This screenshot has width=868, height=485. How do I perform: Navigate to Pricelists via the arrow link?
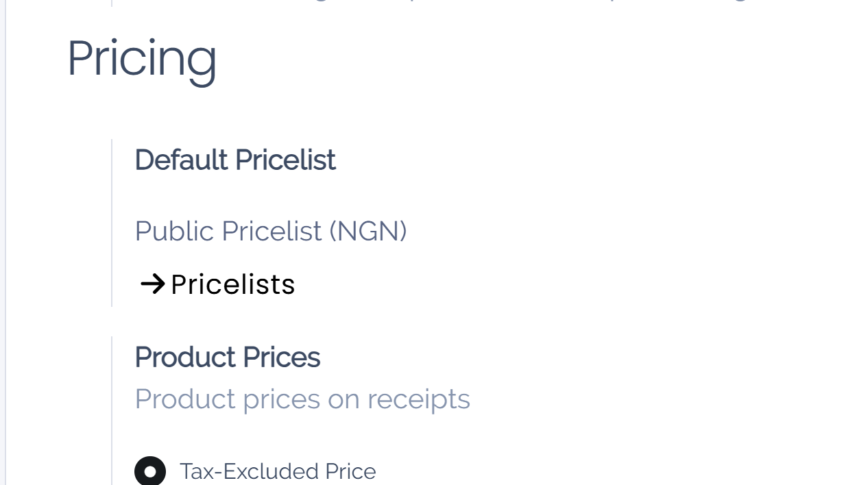coord(217,284)
